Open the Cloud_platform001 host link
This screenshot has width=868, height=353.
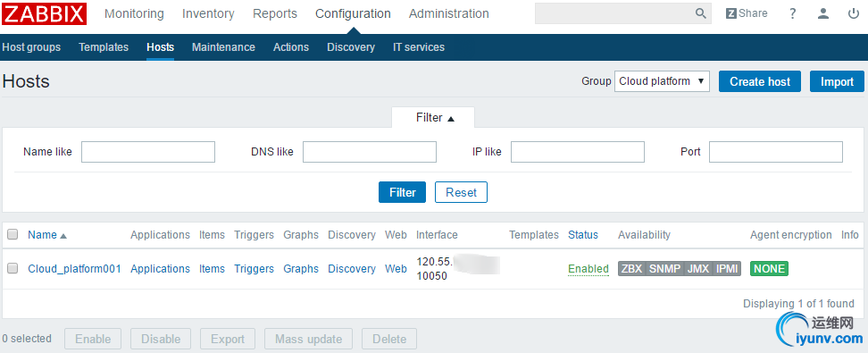coord(74,269)
